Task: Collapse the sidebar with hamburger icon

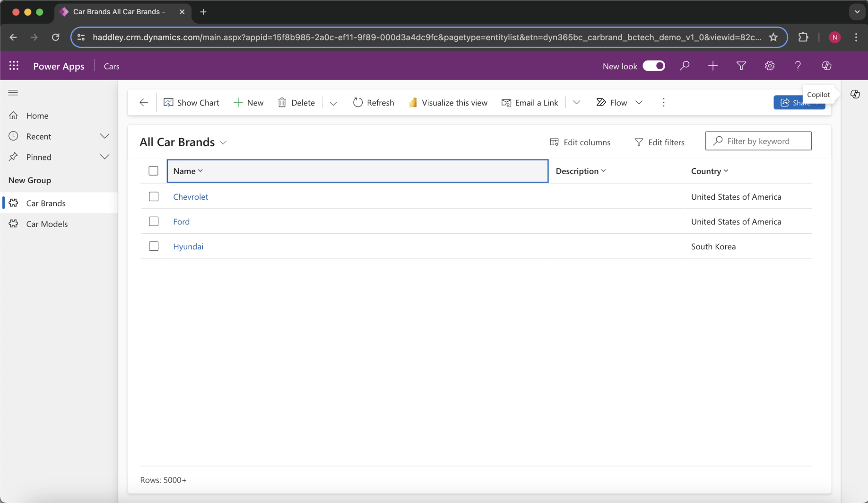Action: click(13, 93)
